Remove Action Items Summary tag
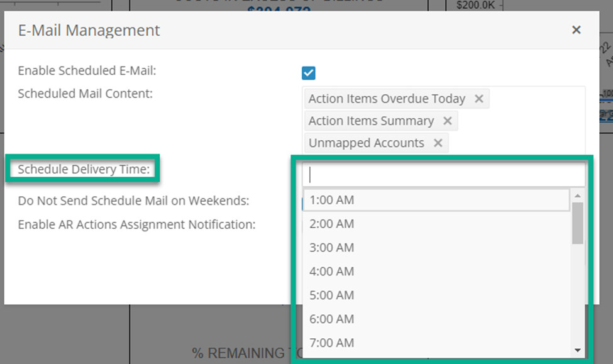The width and height of the screenshot is (613, 364). (x=448, y=121)
